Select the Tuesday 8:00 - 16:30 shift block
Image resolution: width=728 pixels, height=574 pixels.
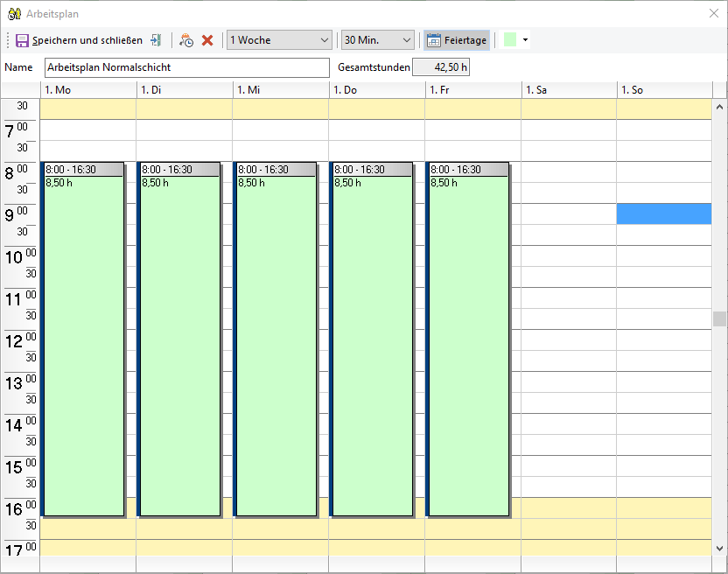point(179,339)
